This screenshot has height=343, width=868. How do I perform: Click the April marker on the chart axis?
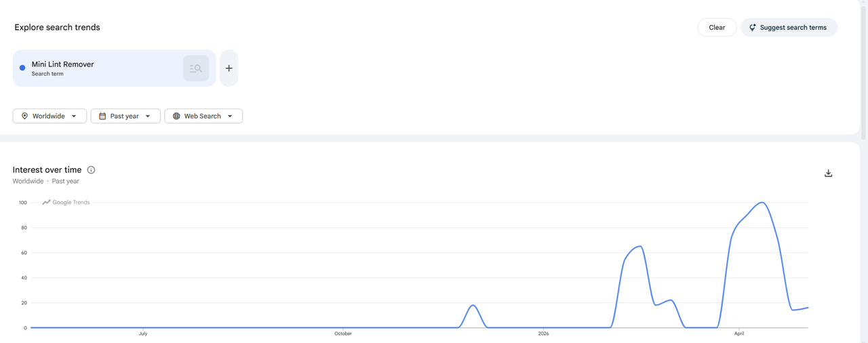coord(738,334)
